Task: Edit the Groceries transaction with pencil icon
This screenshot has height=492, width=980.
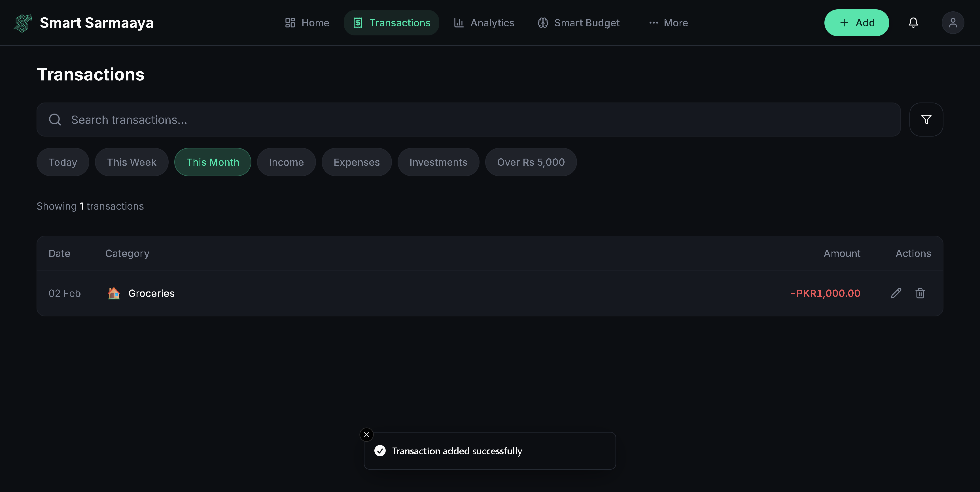Action: tap(896, 293)
